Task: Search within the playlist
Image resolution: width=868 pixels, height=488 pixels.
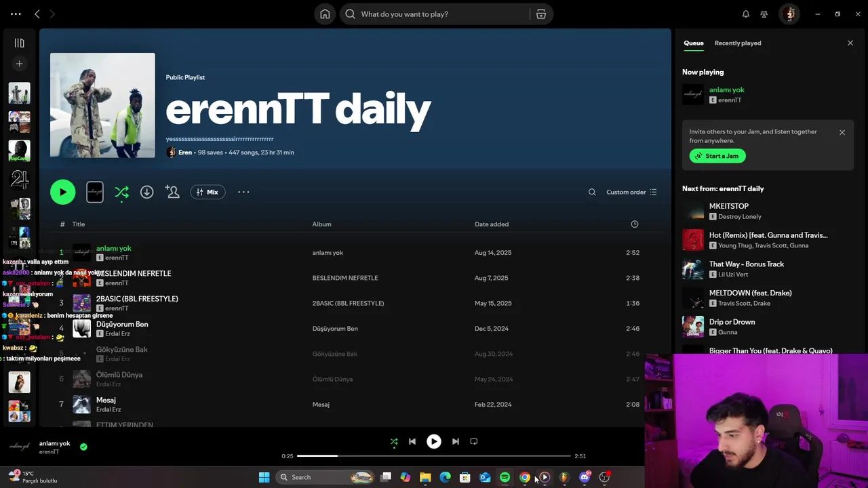Action: [592, 192]
